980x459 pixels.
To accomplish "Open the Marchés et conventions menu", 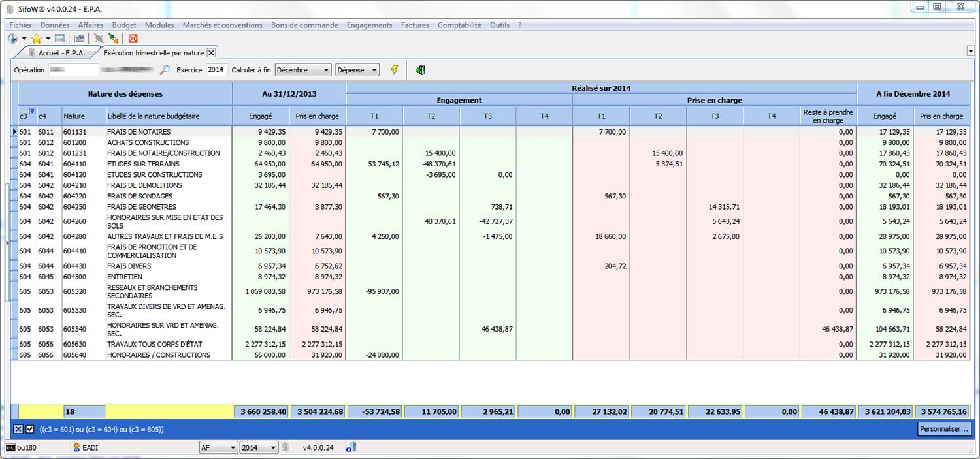I will point(222,25).
